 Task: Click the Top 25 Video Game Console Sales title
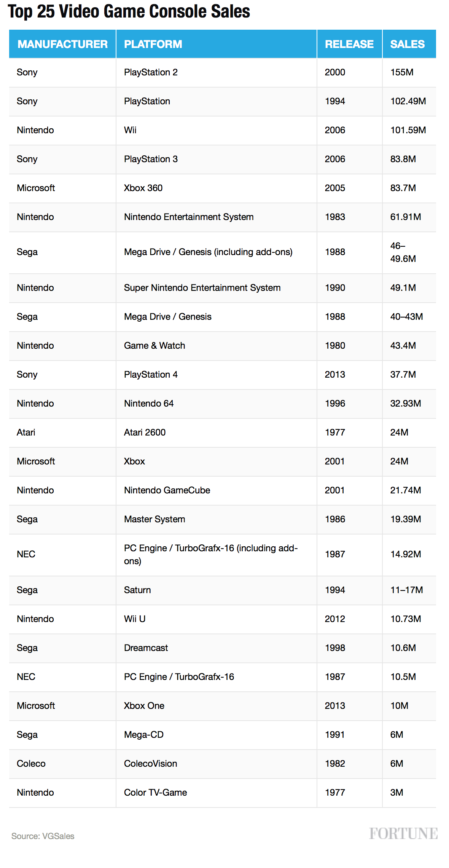(129, 11)
